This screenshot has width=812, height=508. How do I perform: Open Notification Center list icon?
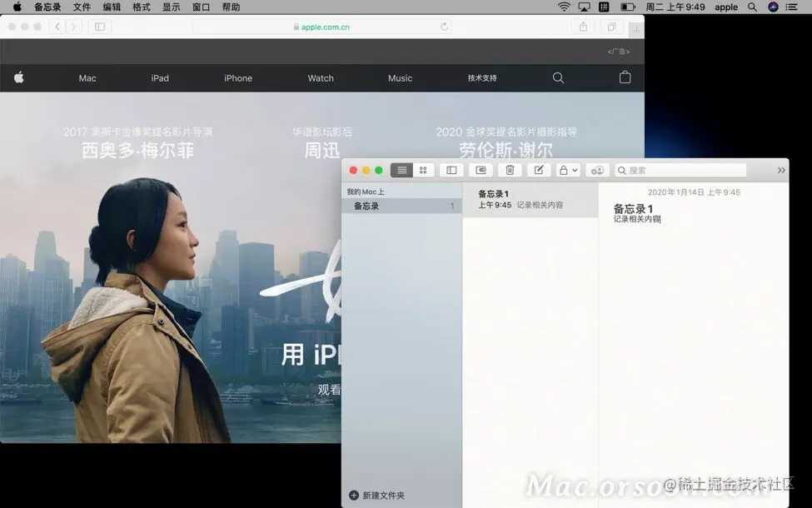pyautogui.click(x=792, y=7)
